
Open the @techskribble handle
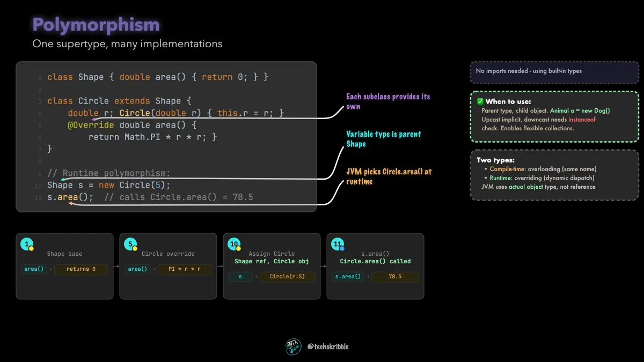(x=328, y=347)
